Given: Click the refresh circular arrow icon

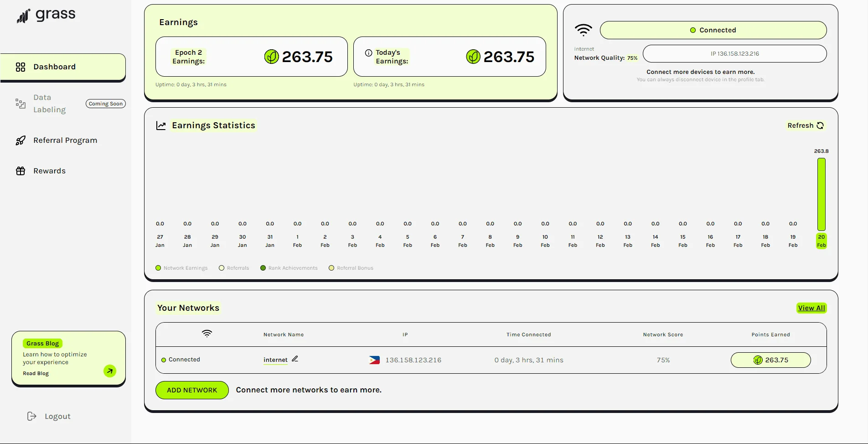Looking at the screenshot, I should click(x=820, y=125).
